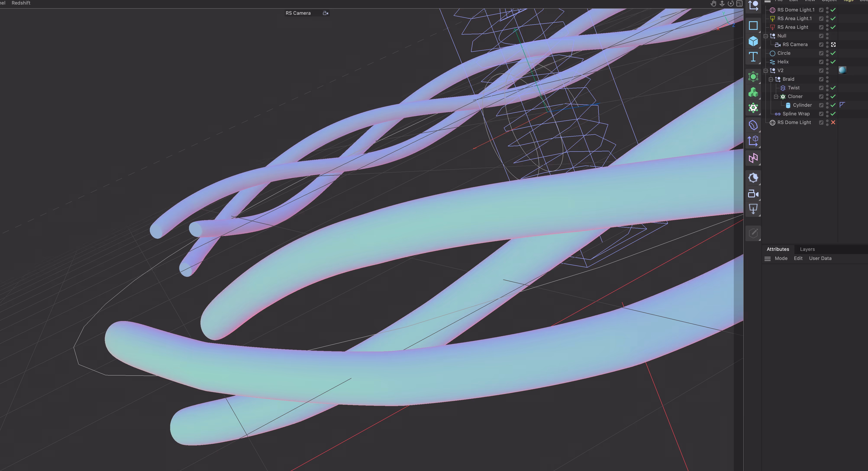
Task: Collapse the V2 null group
Action: point(765,70)
